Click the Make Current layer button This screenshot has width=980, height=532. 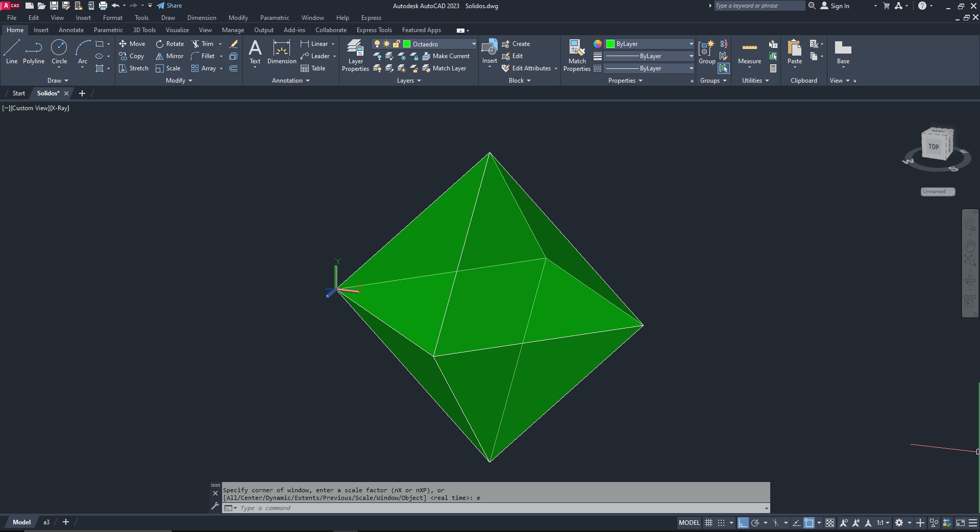pyautogui.click(x=446, y=56)
